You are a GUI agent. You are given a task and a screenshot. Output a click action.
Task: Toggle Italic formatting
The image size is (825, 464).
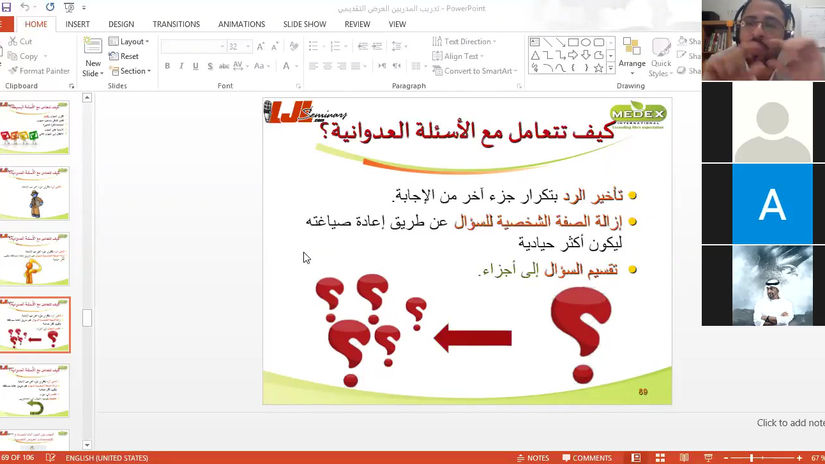click(x=182, y=66)
